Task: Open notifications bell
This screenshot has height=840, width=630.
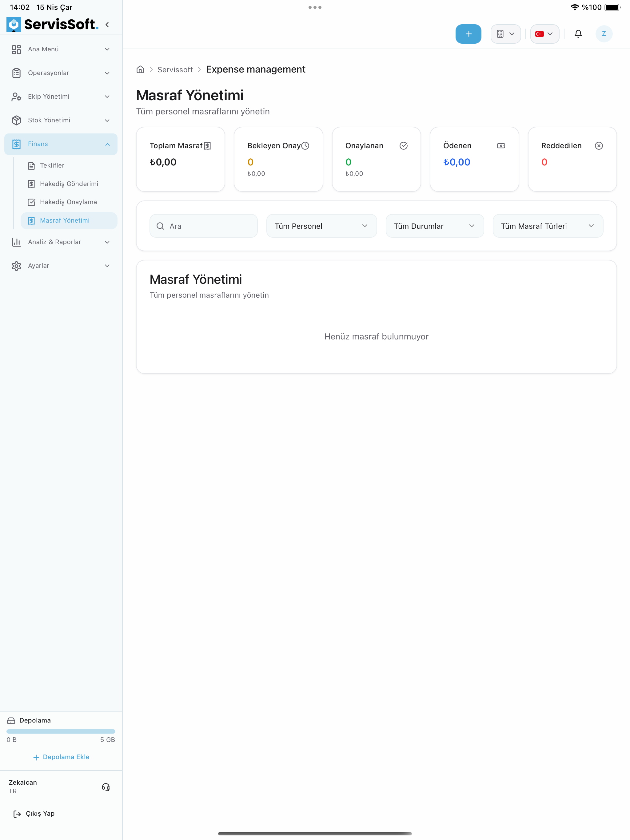Action: 578,34
